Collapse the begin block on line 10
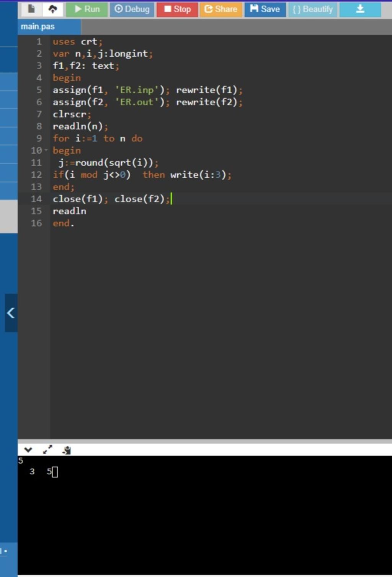 (46, 150)
